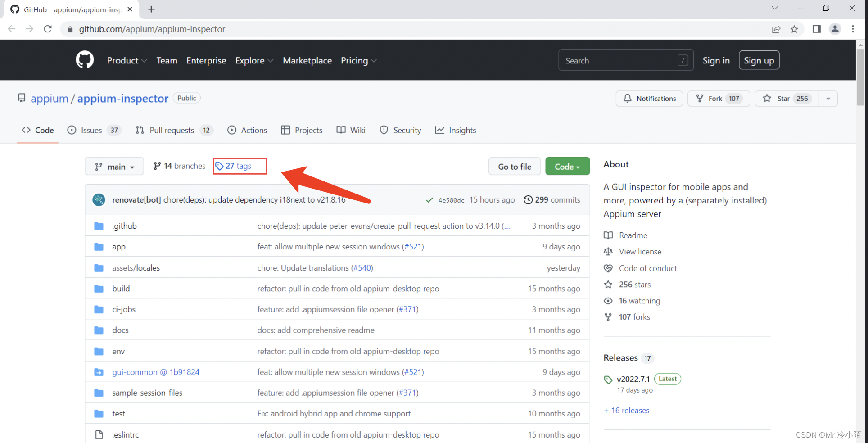Click the Sign in link

tap(716, 60)
